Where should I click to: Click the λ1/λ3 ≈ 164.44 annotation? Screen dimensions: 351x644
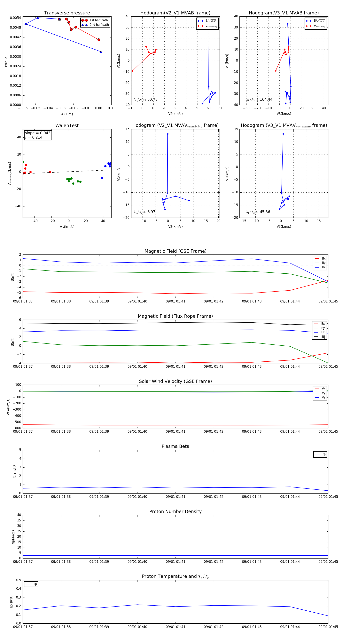click(259, 100)
